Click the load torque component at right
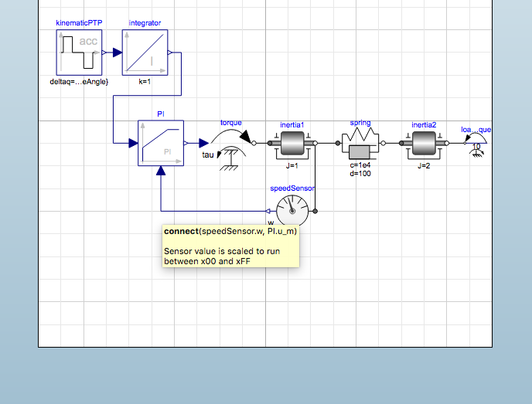The width and height of the screenshot is (532, 404). (476, 144)
